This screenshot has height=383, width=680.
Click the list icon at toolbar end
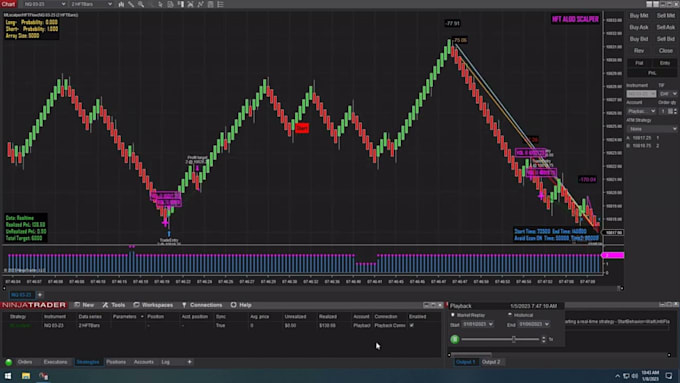pyautogui.click(x=220, y=4)
